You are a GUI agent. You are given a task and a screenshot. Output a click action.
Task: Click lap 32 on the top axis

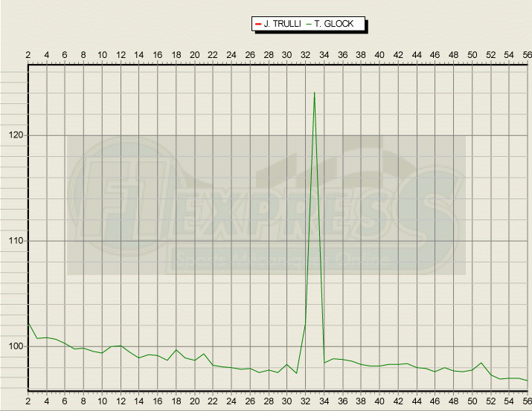[306, 55]
